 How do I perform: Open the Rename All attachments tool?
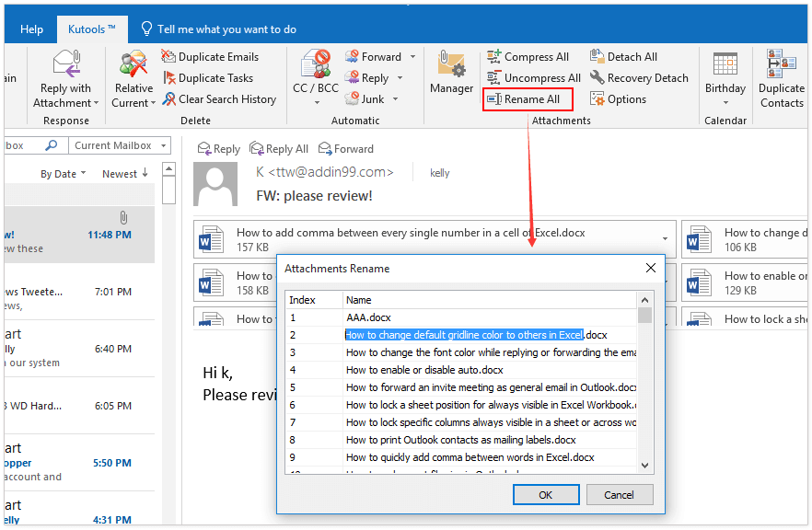pos(527,98)
